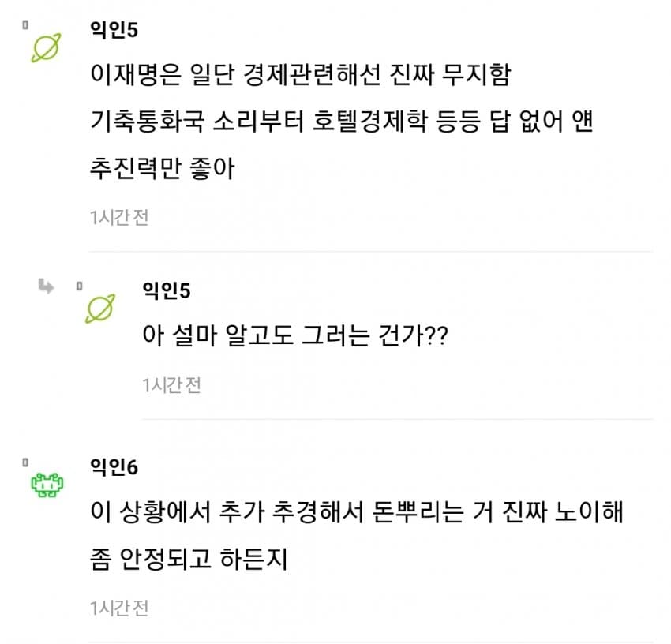
Task: Click the text 좀 안정되고 하든지
Action: [x=189, y=560]
